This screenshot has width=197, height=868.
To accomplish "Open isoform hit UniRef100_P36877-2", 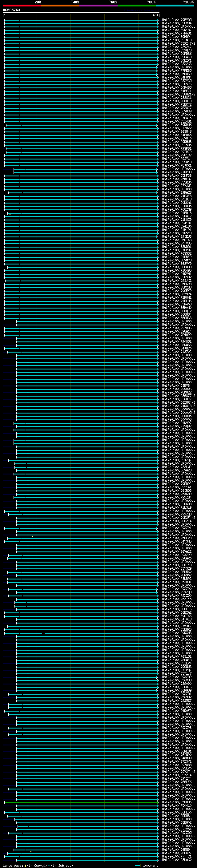I will [x=179, y=396].
